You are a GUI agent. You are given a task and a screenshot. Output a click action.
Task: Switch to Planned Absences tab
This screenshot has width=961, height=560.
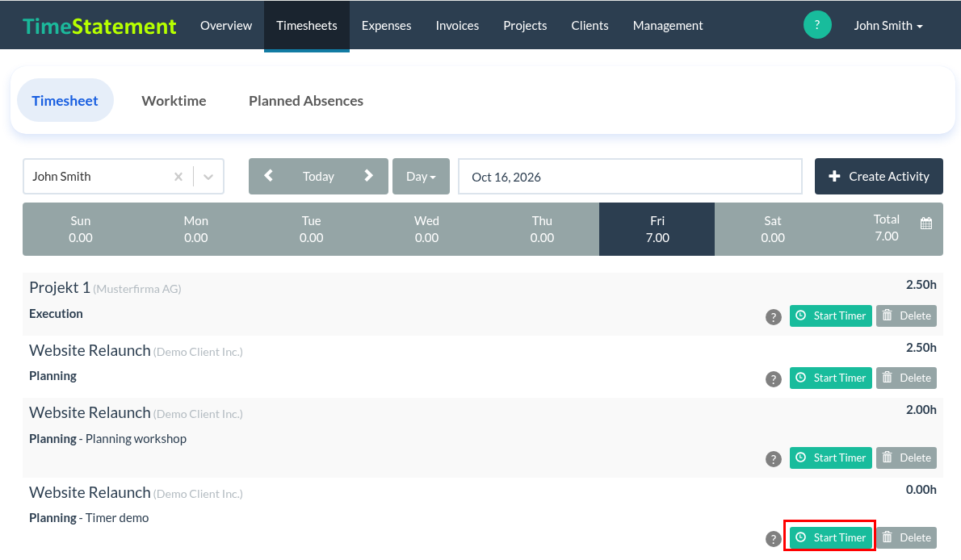click(306, 101)
